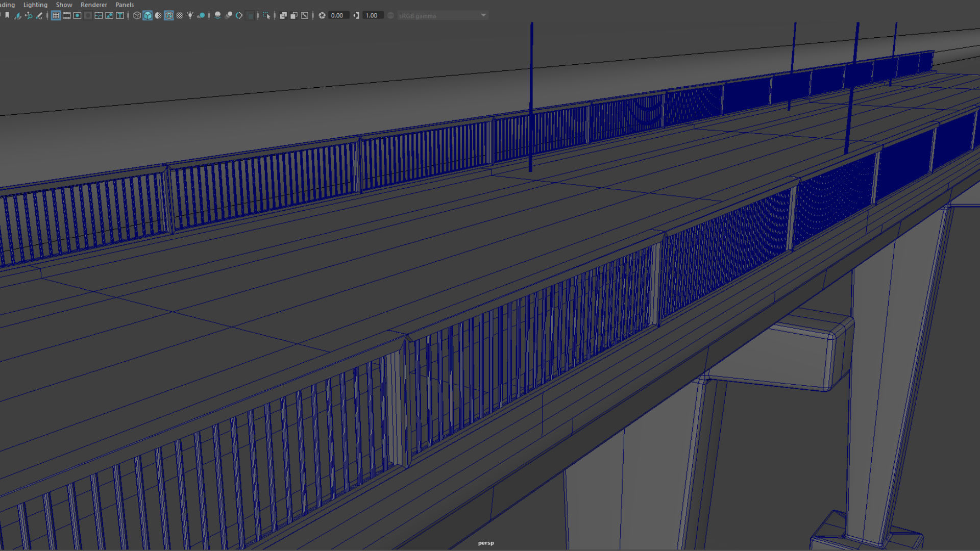Switch to Wireframe display icon

click(137, 15)
